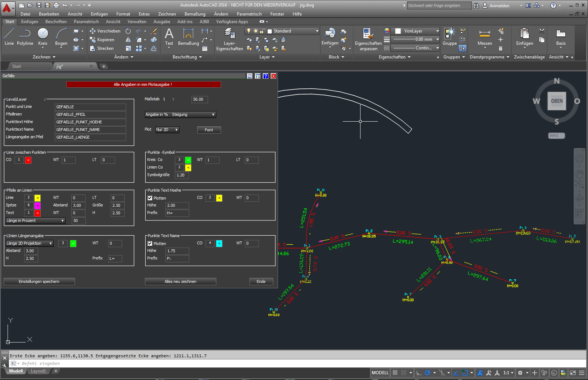
Task: Click the Maßstab input field
Action: [199, 100]
